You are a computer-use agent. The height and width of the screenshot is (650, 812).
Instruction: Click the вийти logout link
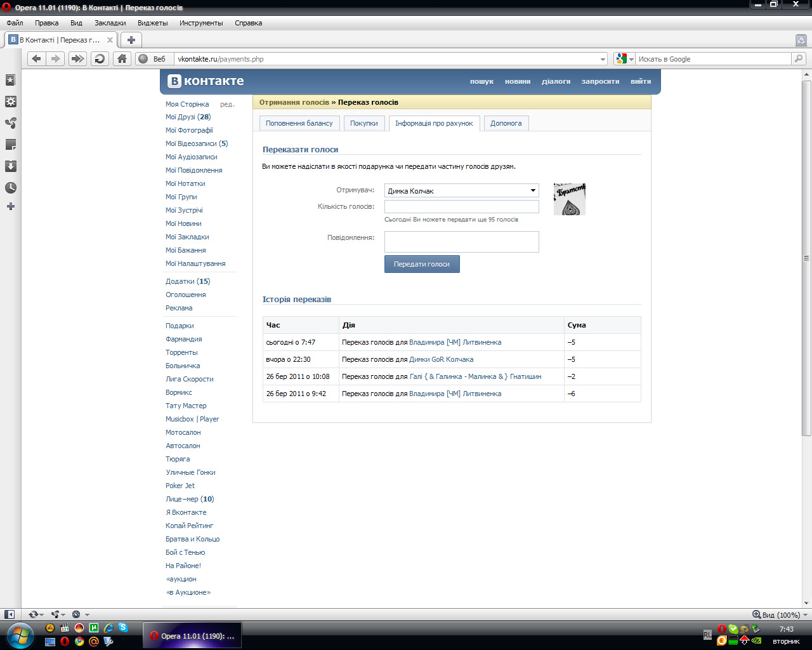tap(641, 81)
